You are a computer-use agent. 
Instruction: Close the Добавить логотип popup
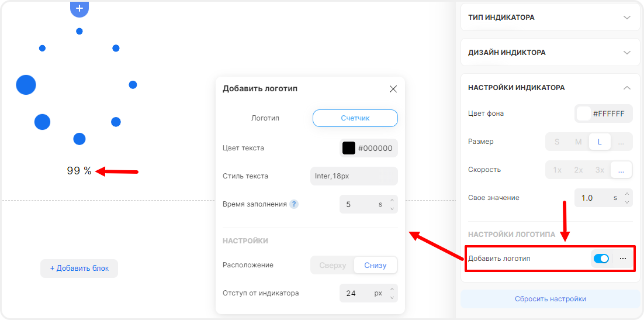click(393, 89)
